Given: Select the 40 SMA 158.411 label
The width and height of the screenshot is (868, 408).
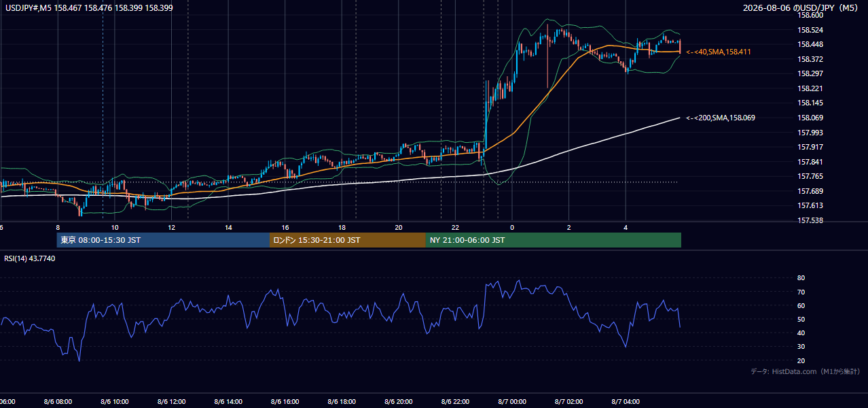Looking at the screenshot, I should point(719,52).
